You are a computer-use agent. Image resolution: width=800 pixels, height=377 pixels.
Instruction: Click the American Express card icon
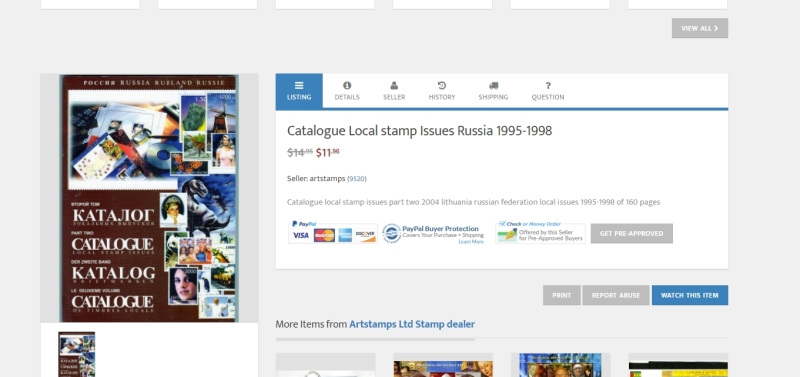click(345, 235)
